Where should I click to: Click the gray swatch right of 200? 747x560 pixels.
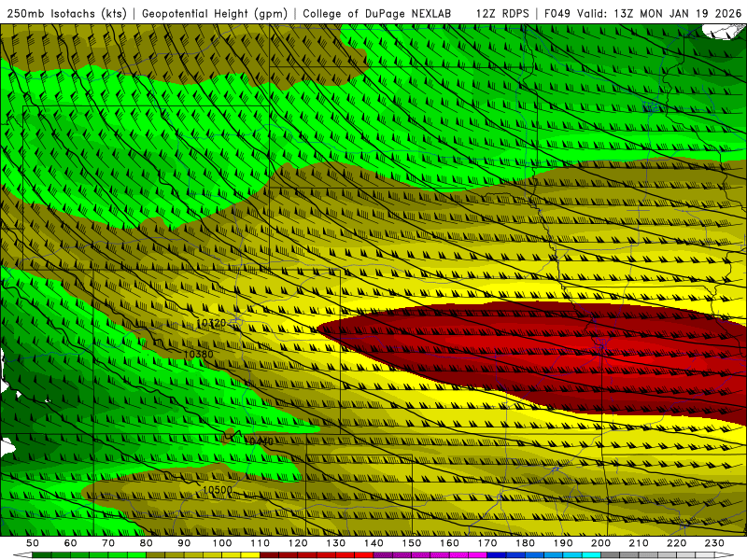[611, 555]
